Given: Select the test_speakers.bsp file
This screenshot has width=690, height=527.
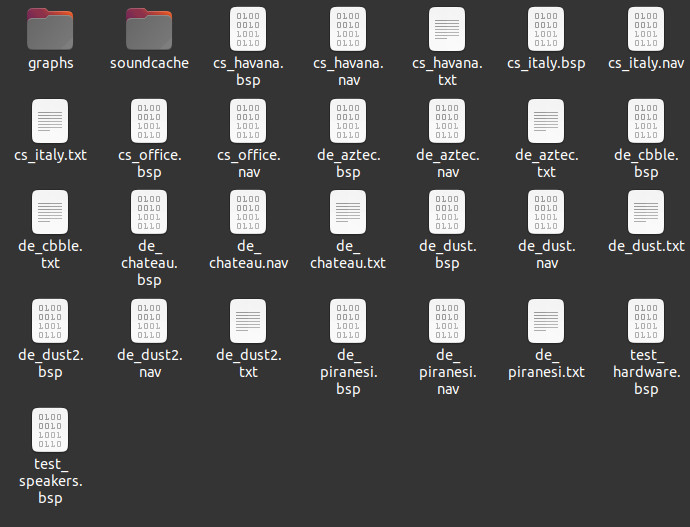Looking at the screenshot, I should pos(50,430).
